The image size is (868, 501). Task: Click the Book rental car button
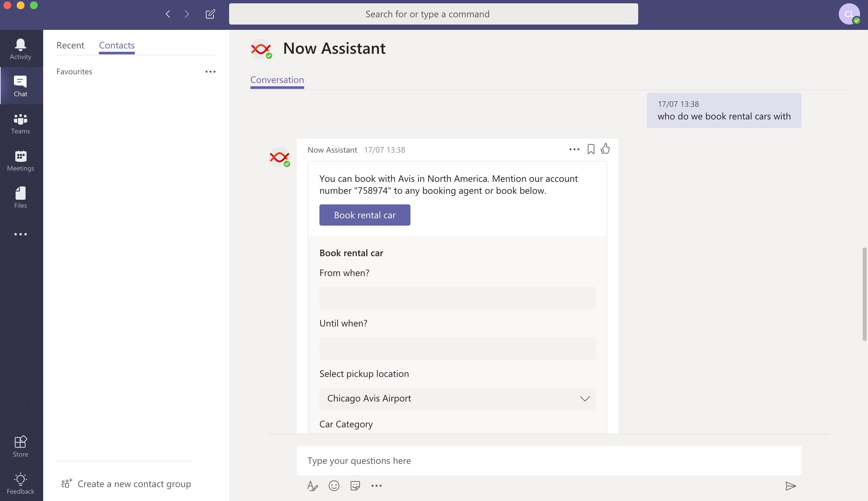coord(365,215)
